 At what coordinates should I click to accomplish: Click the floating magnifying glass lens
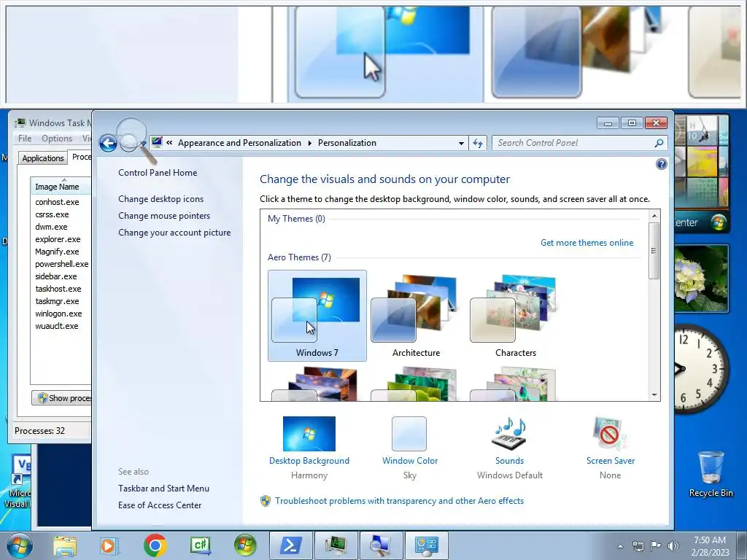(x=131, y=134)
